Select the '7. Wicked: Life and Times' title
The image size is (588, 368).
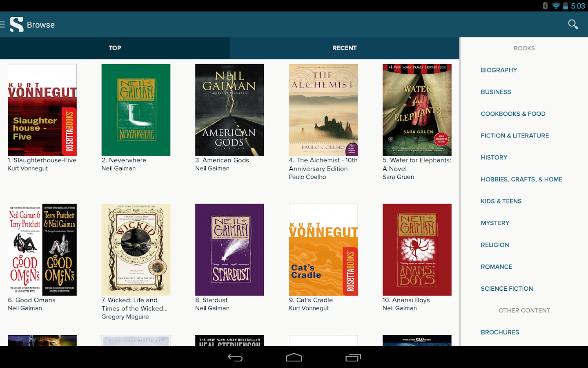pos(135,304)
